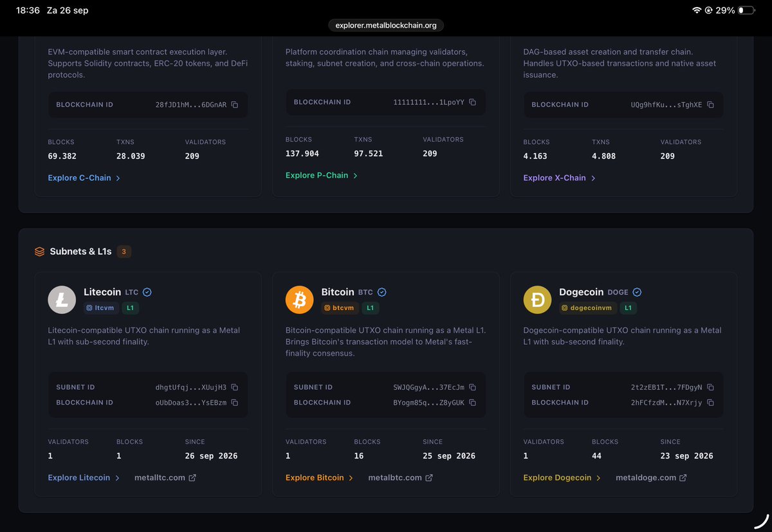The width and height of the screenshot is (772, 532).
Task: Click the P-Chain blocks value 137.904
Action: coord(302,154)
